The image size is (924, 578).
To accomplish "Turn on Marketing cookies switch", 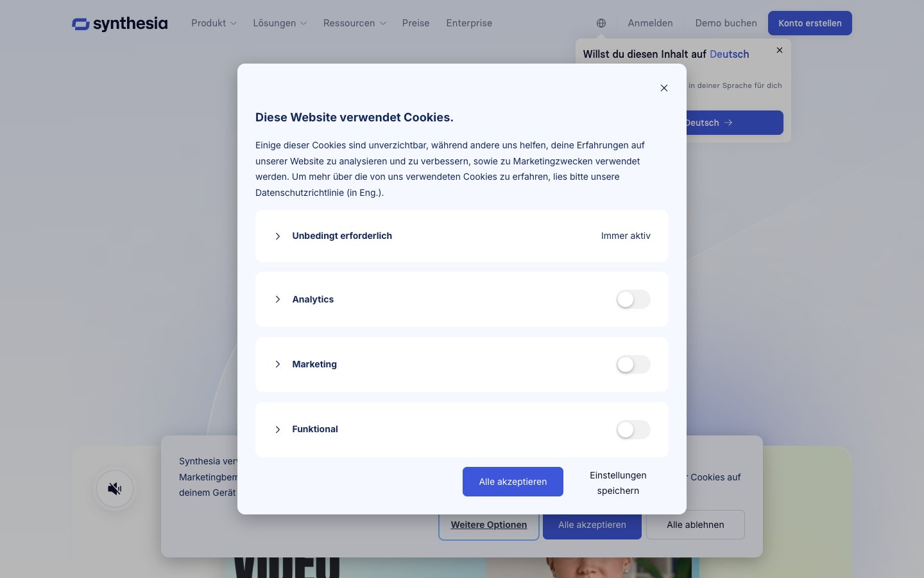I will [x=633, y=364].
